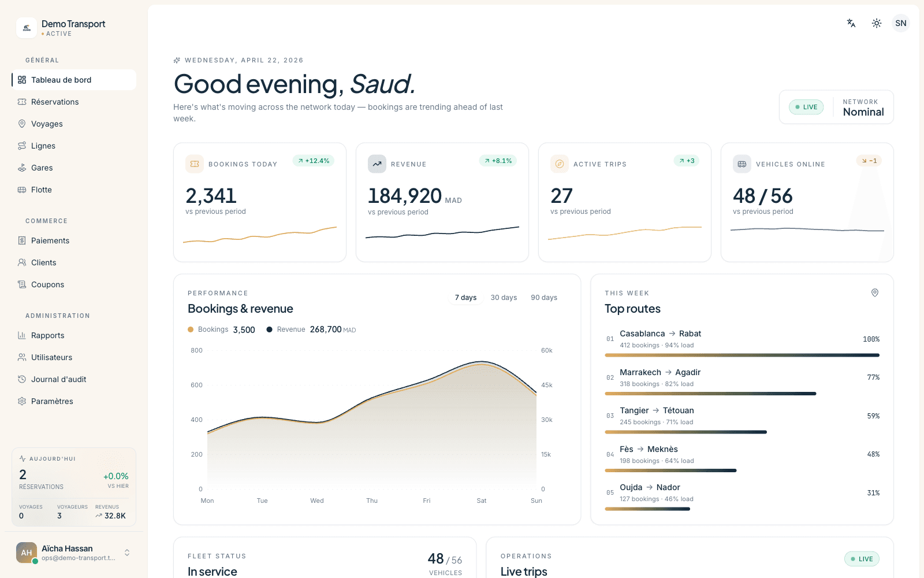924x578 pixels.
Task: Click the Demo Transport logo icon
Action: (x=27, y=28)
